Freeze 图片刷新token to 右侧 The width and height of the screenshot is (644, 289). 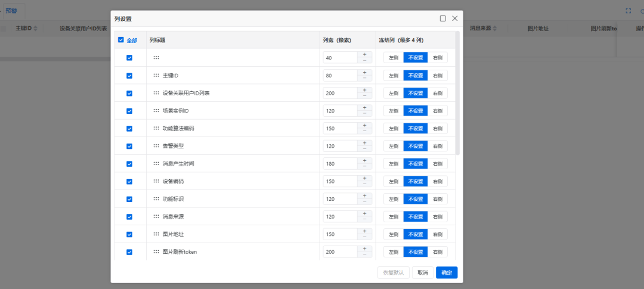tap(438, 252)
